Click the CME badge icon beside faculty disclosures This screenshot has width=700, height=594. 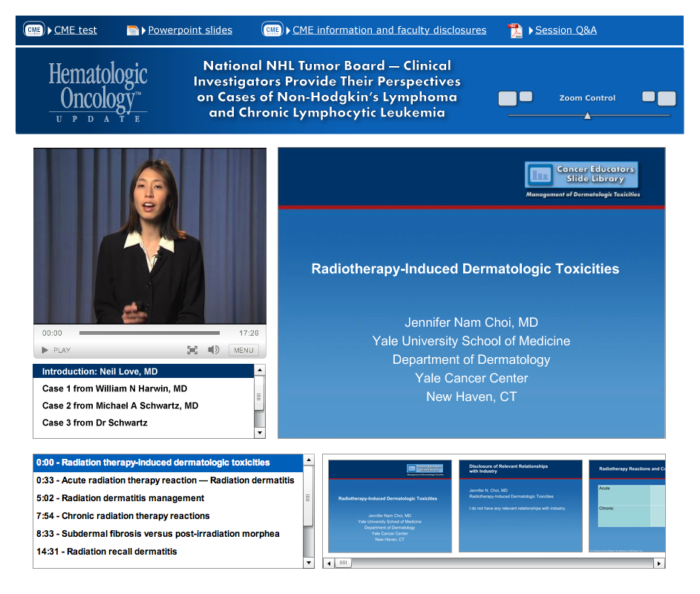(x=272, y=30)
